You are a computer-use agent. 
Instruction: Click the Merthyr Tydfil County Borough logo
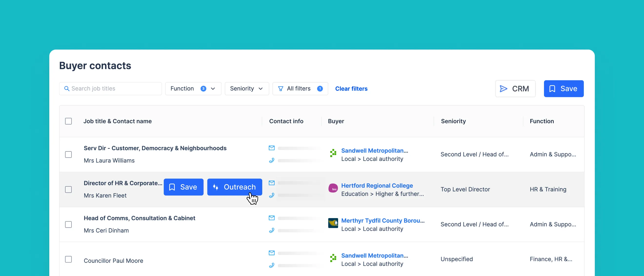pos(333,223)
